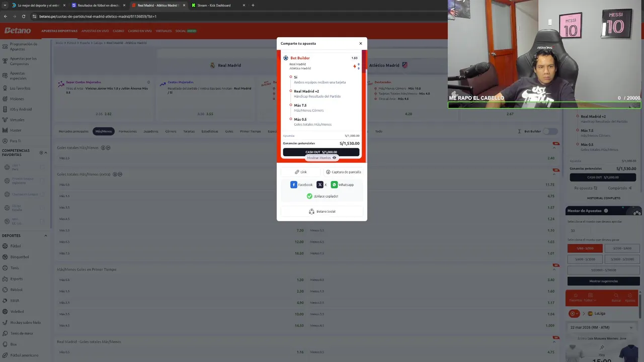Close the Real Madrid - Atlético Madrid tab
This screenshot has width=644, height=362.
(184, 5)
